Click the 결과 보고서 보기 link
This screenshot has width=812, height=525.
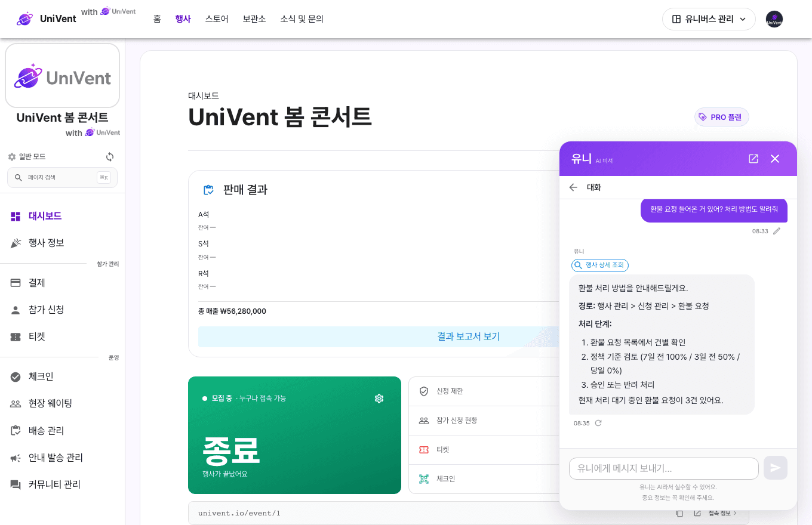[x=468, y=336]
